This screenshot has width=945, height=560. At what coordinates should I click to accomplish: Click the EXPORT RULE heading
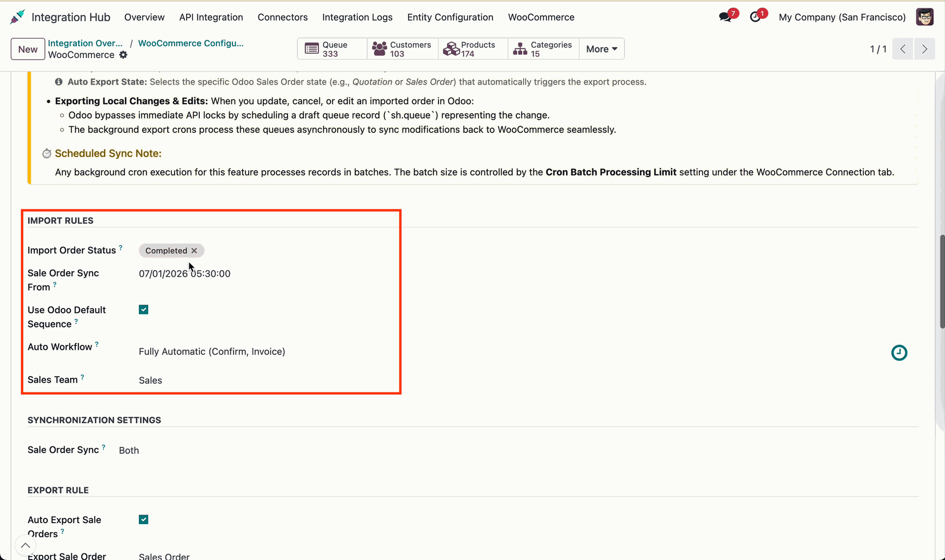58,490
